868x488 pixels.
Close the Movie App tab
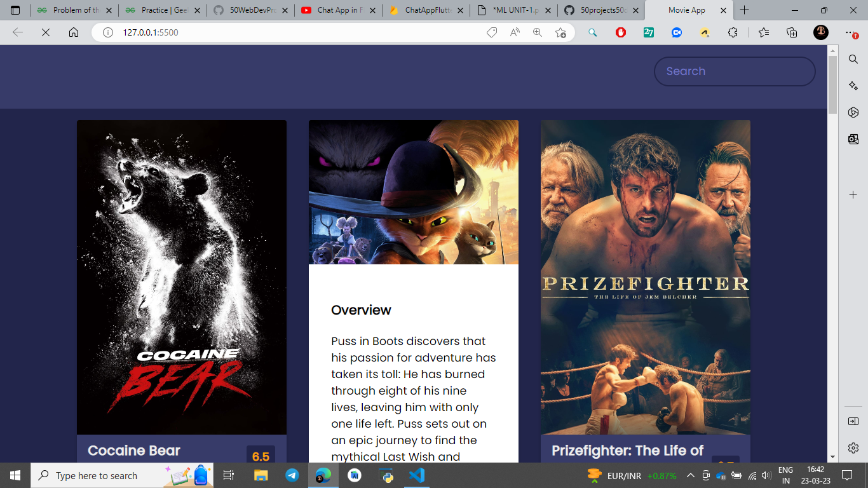(724, 10)
